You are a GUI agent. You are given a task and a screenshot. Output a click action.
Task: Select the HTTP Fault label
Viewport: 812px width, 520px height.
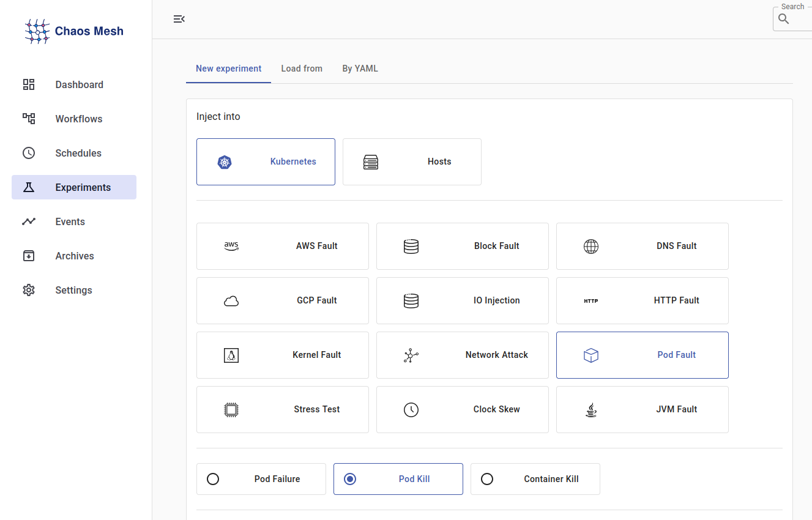(677, 300)
